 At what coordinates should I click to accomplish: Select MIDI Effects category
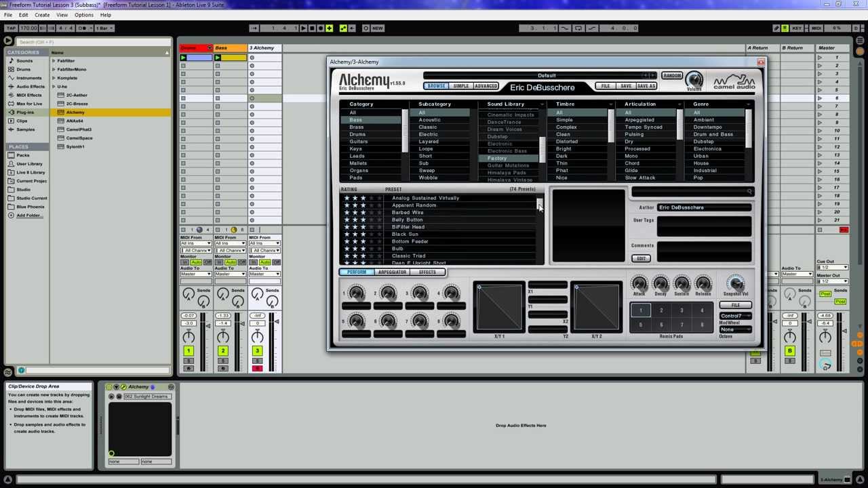[29, 95]
